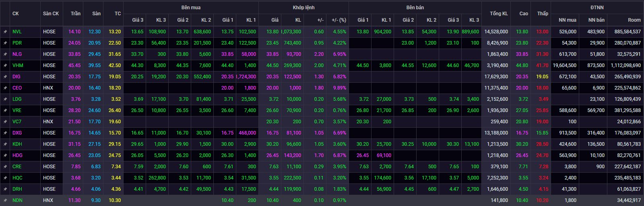Screen dimensions: 644x206
Task: Click the Cao high price header
Action: pos(524,14)
